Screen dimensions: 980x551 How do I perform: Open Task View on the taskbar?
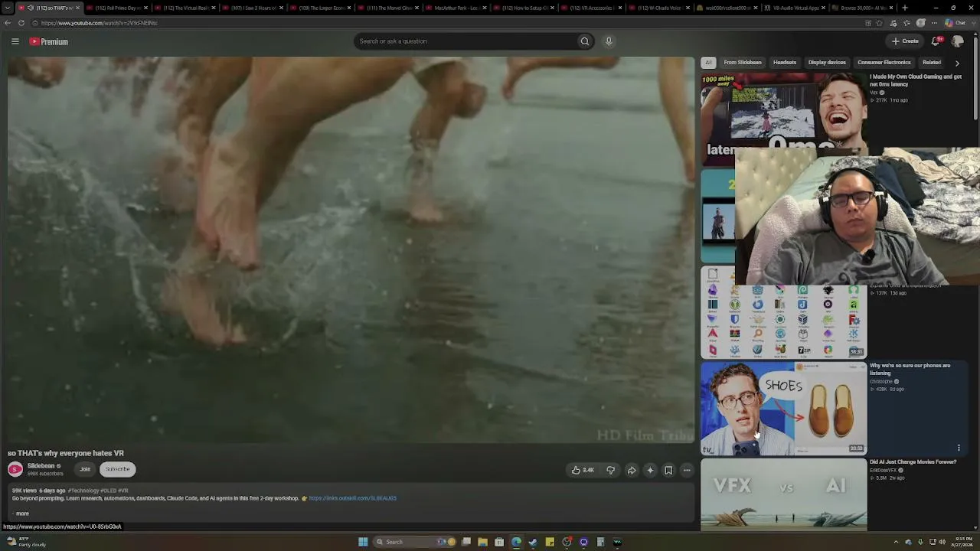[x=465, y=542]
